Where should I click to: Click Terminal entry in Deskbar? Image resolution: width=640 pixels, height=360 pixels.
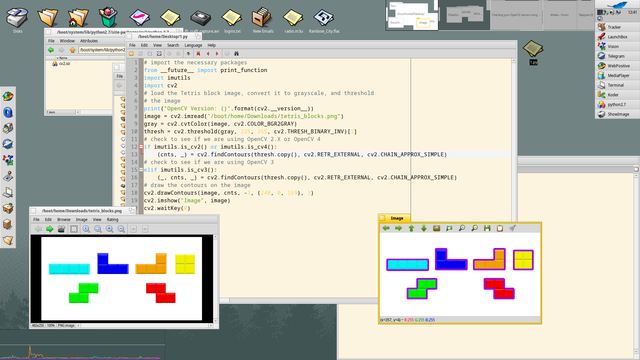(617, 85)
